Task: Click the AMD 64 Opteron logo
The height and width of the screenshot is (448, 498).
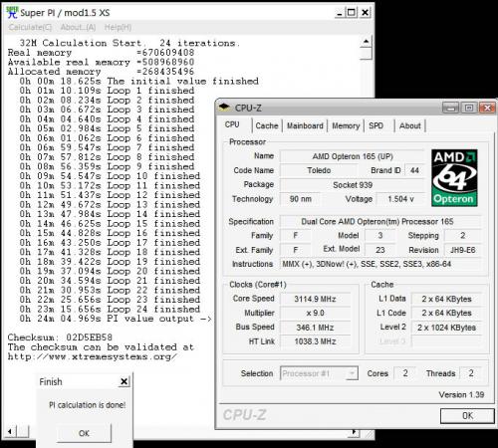Action: point(454,178)
